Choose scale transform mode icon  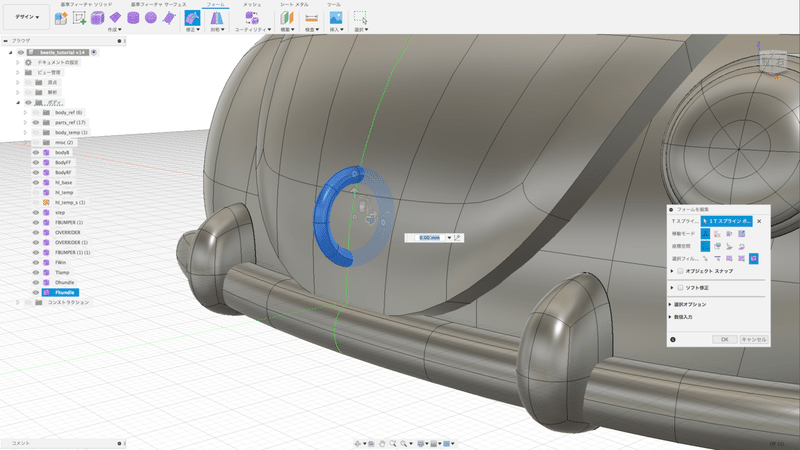[741, 234]
